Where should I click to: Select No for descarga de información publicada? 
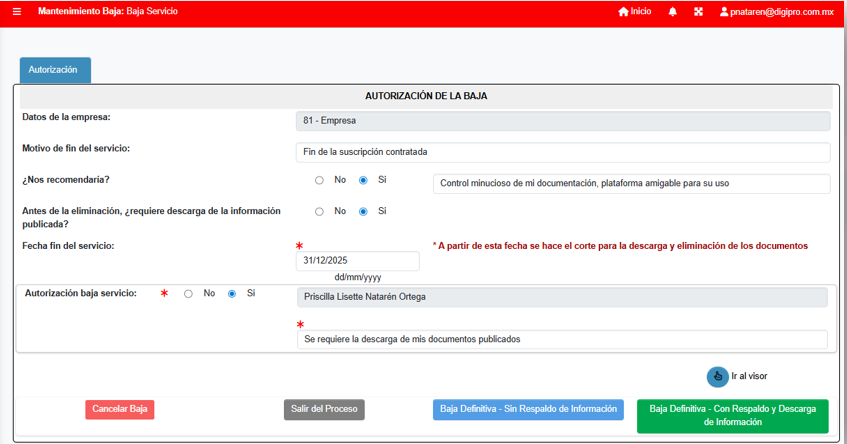coord(319,212)
